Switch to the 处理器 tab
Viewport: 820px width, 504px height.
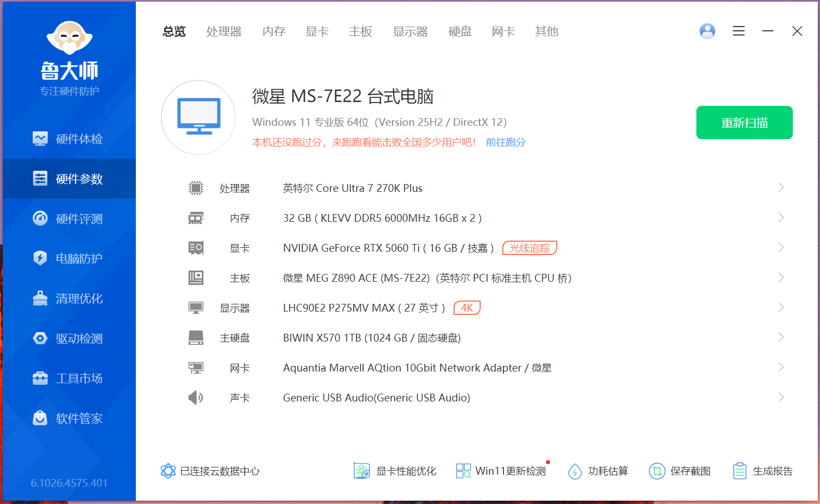(224, 32)
